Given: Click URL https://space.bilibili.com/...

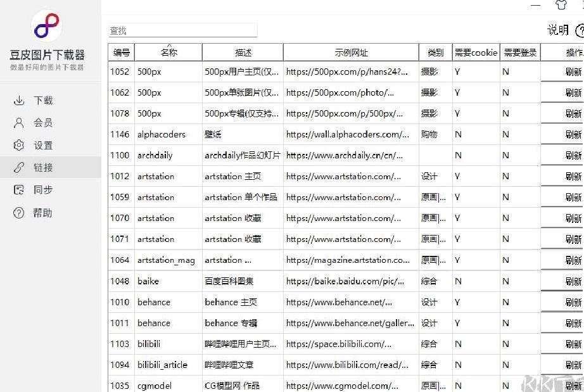Looking at the screenshot, I should pyautogui.click(x=351, y=344).
